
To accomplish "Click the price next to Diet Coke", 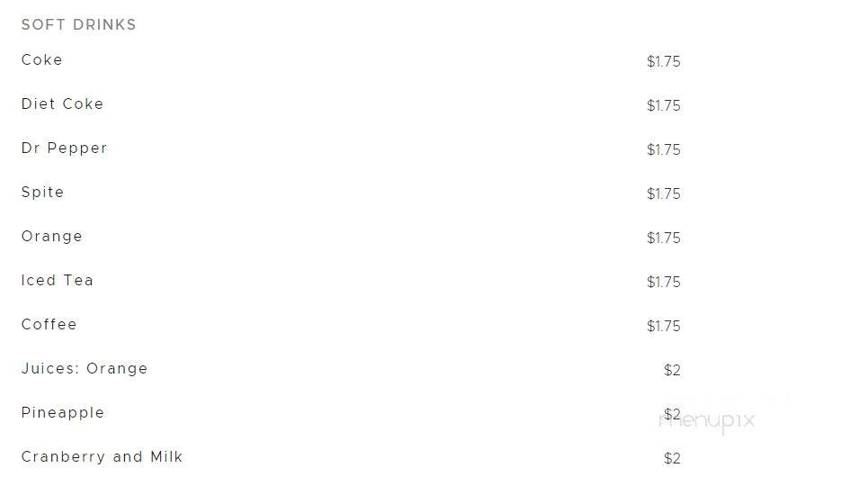I will coord(664,106).
